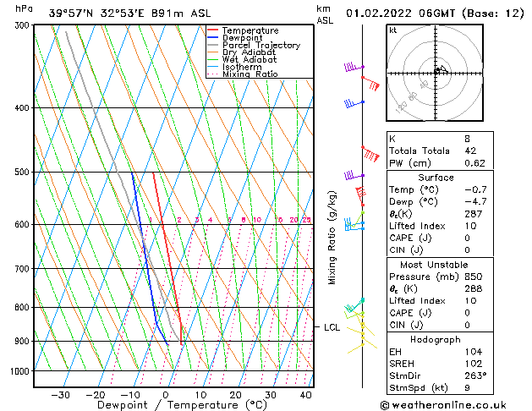
Task: Click the Dry Adiabat legend label
Action: (x=249, y=52)
